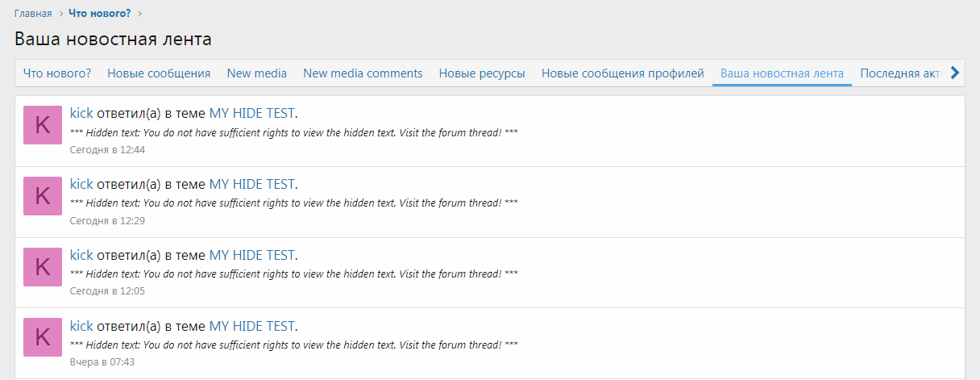Switch to the Что нового? tab

click(x=57, y=73)
